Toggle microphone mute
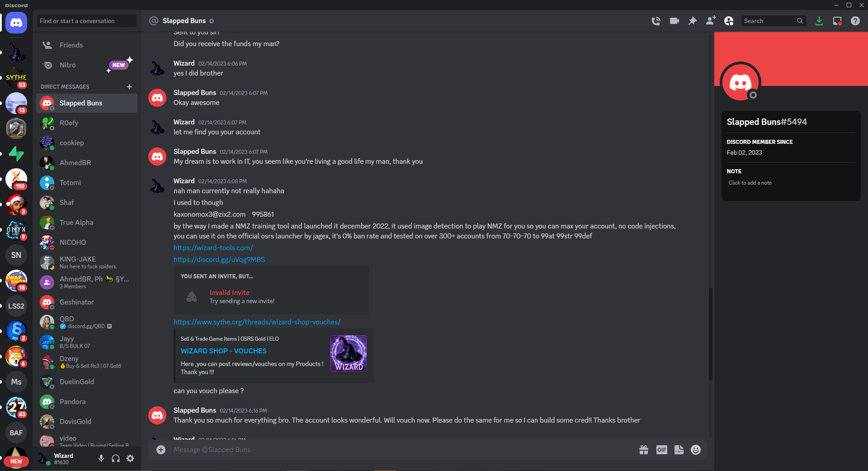The width and height of the screenshot is (868, 471). (101, 458)
